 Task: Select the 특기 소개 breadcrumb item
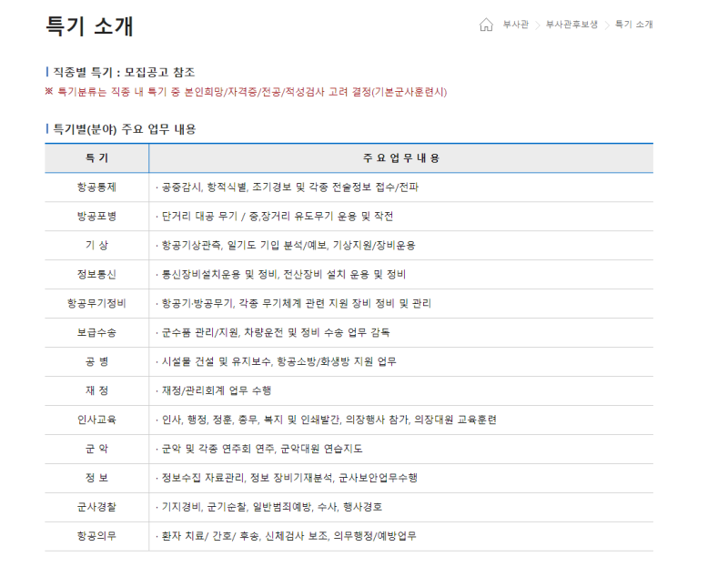pyautogui.click(x=633, y=25)
